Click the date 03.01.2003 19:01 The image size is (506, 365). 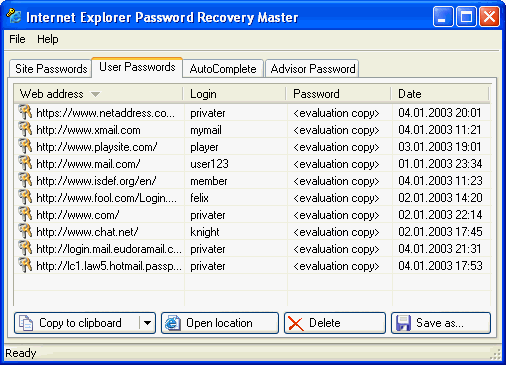439,147
